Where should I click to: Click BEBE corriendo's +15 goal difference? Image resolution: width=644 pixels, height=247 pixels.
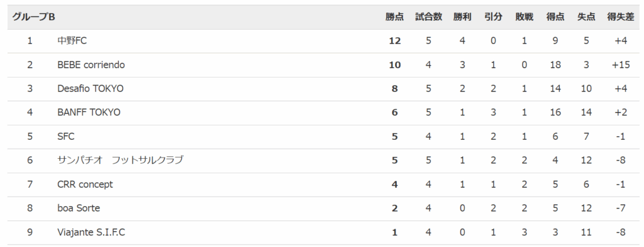tap(621, 65)
